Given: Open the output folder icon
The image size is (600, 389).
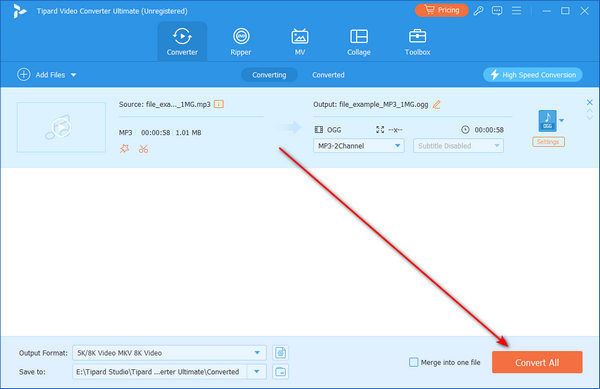Looking at the screenshot, I should (x=280, y=372).
